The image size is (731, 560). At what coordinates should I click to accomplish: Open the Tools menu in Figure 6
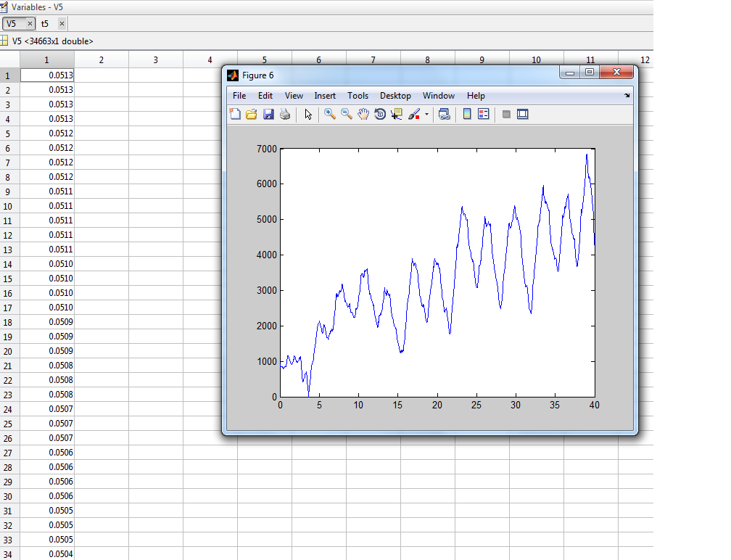[358, 96]
